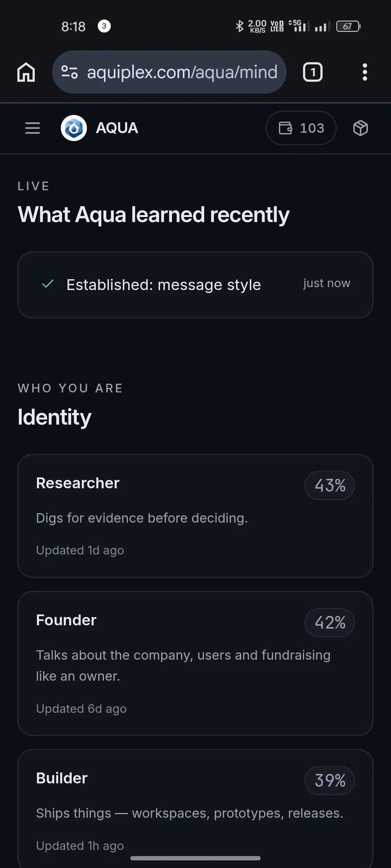This screenshot has height=868, width=391.
Task: Open the wallet credits showing 103
Action: pos(301,128)
